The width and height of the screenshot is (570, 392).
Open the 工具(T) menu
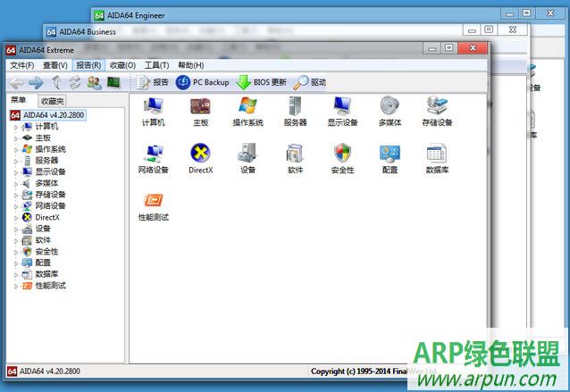tap(157, 65)
